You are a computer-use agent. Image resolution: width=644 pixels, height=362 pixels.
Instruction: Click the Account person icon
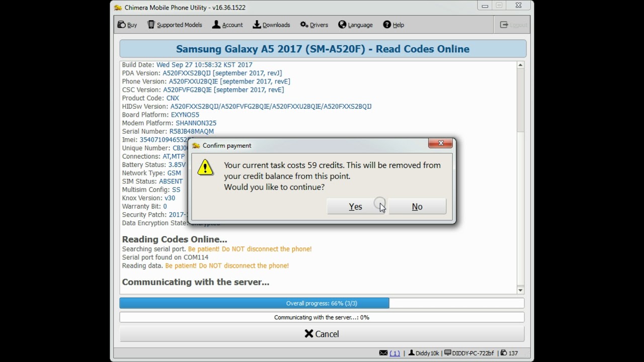tap(216, 25)
